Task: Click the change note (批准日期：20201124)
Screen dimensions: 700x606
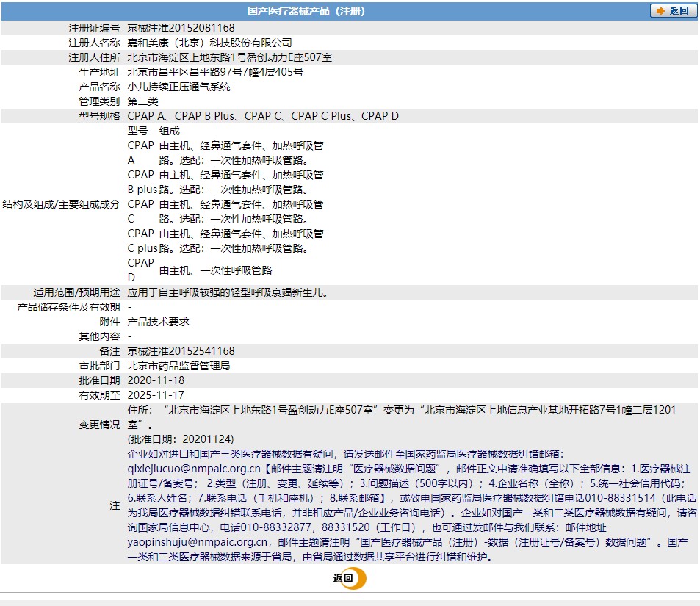Action: [x=181, y=439]
